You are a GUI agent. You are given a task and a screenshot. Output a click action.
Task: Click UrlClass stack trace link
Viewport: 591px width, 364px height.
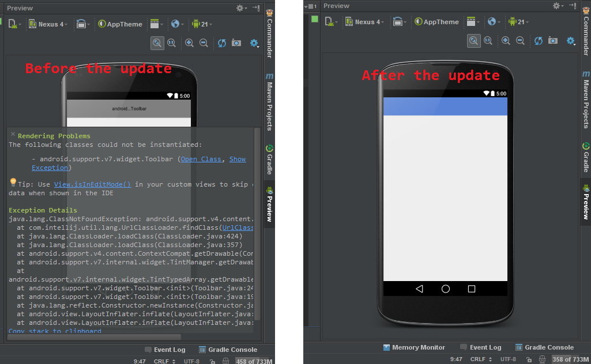[x=238, y=227]
